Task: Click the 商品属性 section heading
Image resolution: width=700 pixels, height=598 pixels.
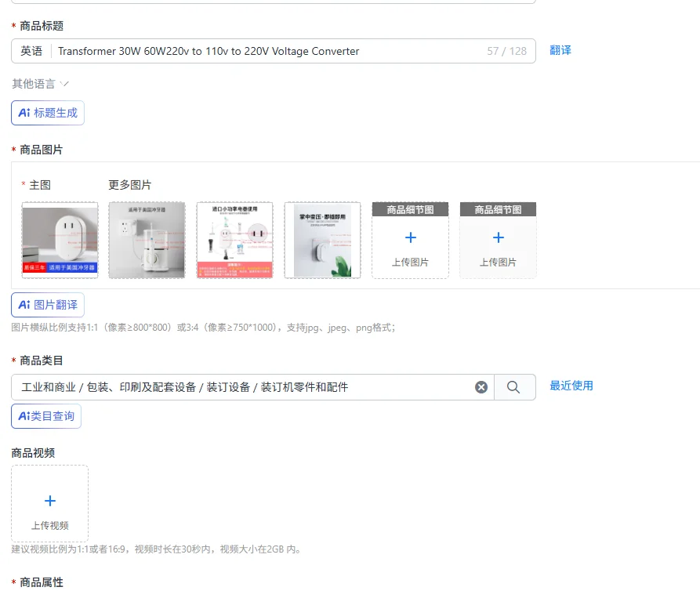Action: (42, 582)
